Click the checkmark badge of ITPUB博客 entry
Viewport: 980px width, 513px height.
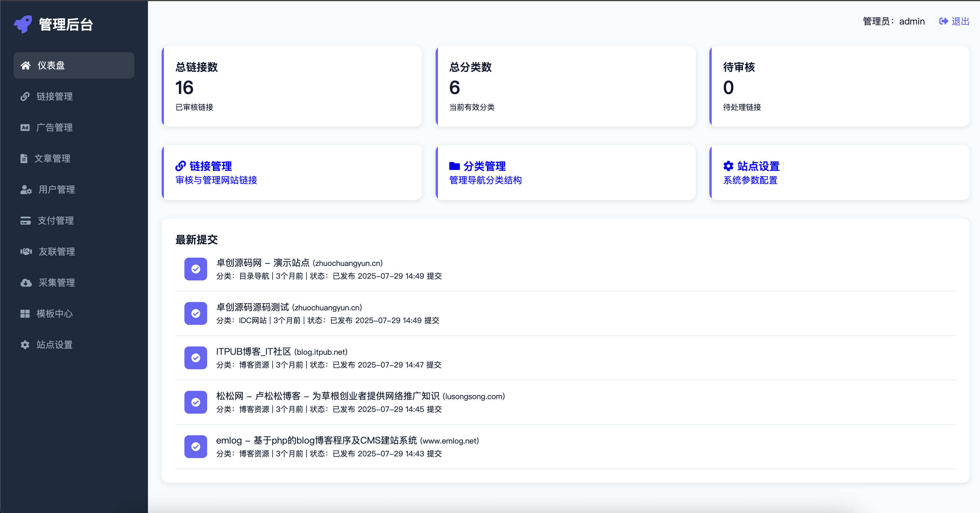(x=195, y=358)
